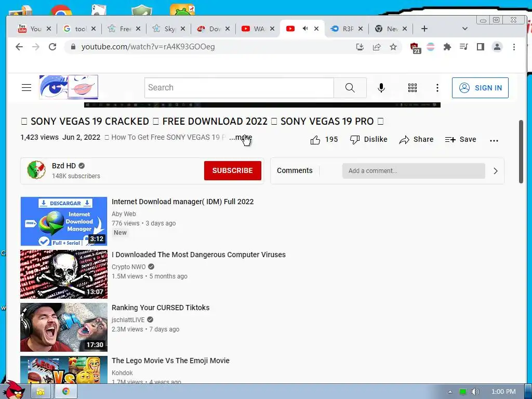
Task: Open the media control playlist icon
Action: coord(464,47)
